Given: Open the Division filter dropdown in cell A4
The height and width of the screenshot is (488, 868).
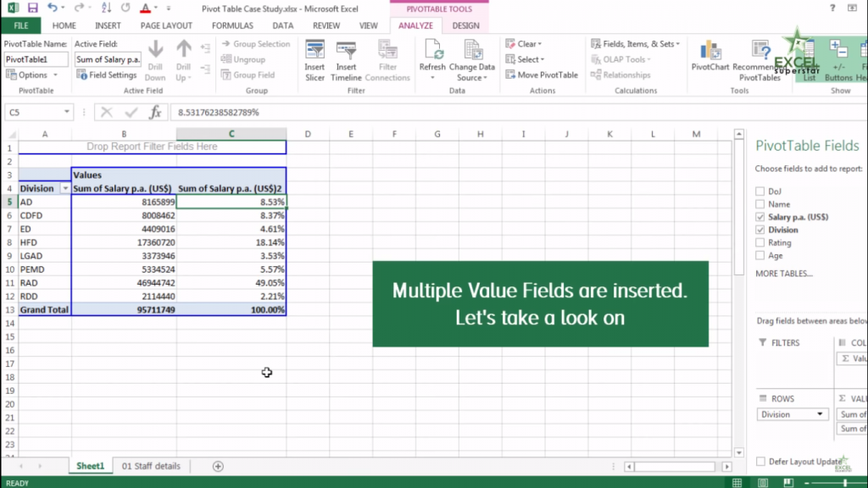Looking at the screenshot, I should coord(64,188).
